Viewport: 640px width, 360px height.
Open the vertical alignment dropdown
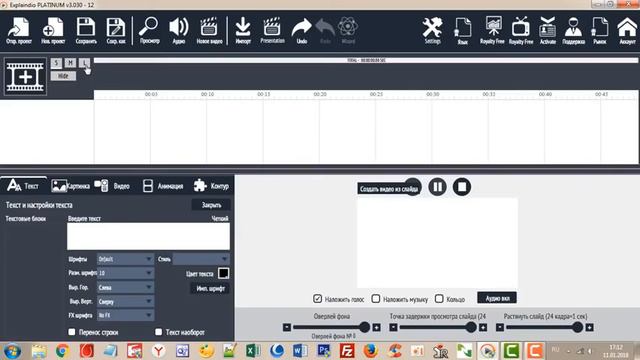tap(125, 302)
